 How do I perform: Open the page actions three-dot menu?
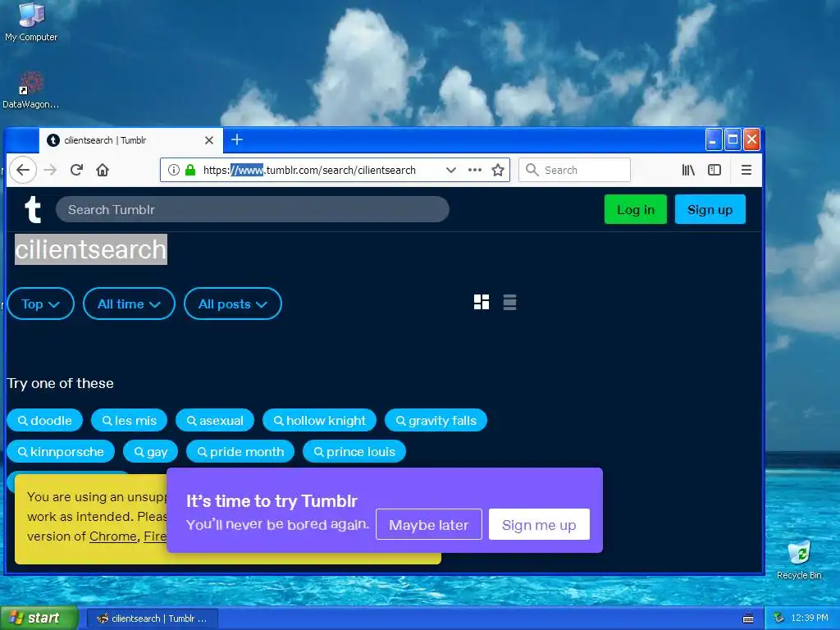click(475, 171)
